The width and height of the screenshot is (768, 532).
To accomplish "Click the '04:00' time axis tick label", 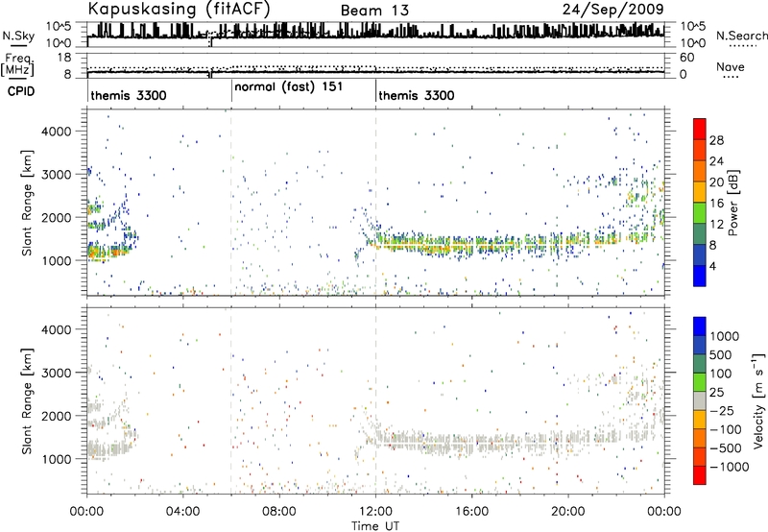I will click(x=182, y=512).
